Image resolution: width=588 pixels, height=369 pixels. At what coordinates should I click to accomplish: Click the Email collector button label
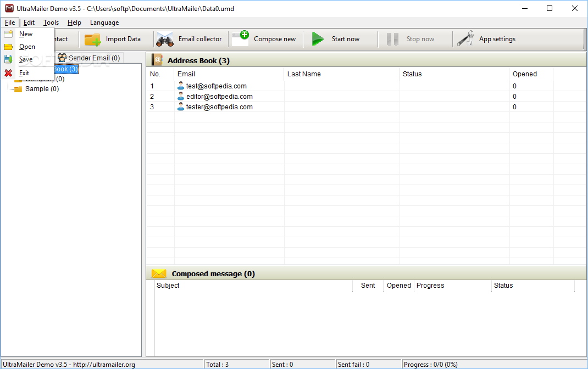click(x=200, y=39)
